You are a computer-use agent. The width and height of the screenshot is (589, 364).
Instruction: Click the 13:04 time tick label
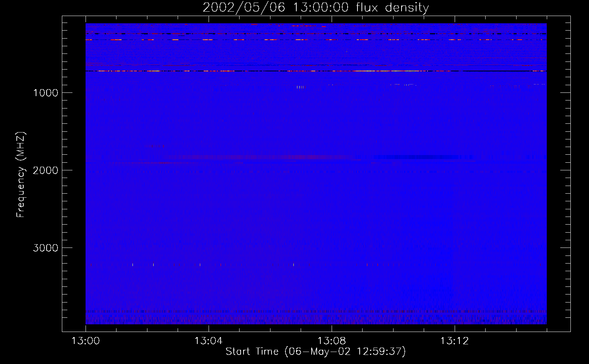click(x=209, y=341)
